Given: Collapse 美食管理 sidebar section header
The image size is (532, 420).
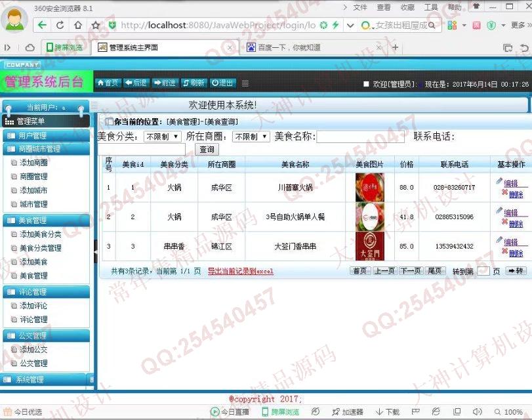Looking at the screenshot, I should (46, 220).
